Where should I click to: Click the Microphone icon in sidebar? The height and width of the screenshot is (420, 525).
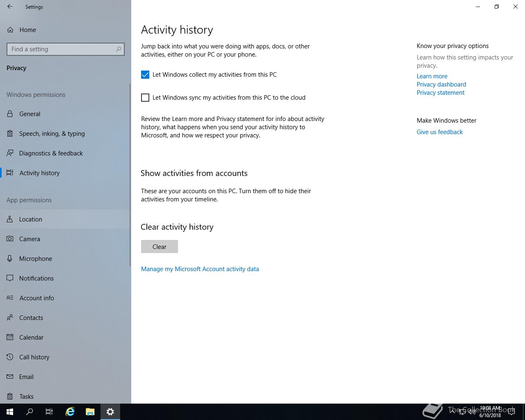tap(10, 259)
